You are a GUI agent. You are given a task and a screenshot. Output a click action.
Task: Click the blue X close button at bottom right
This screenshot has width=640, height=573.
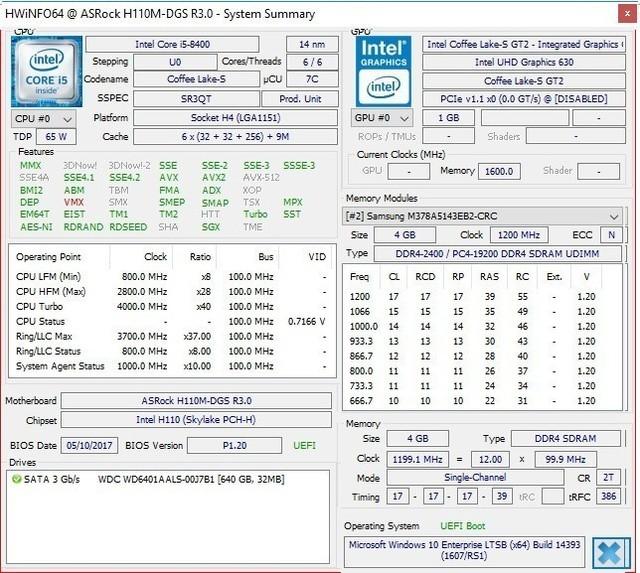click(611, 553)
